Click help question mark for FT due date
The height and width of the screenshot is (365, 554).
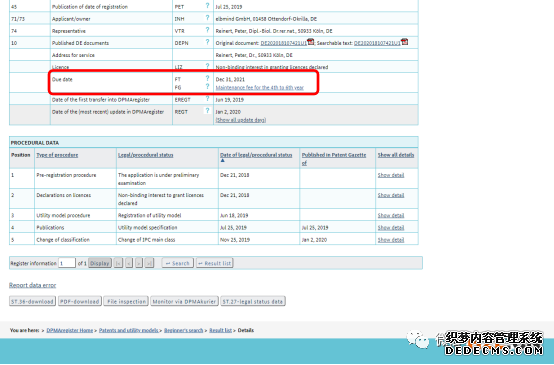click(x=207, y=78)
